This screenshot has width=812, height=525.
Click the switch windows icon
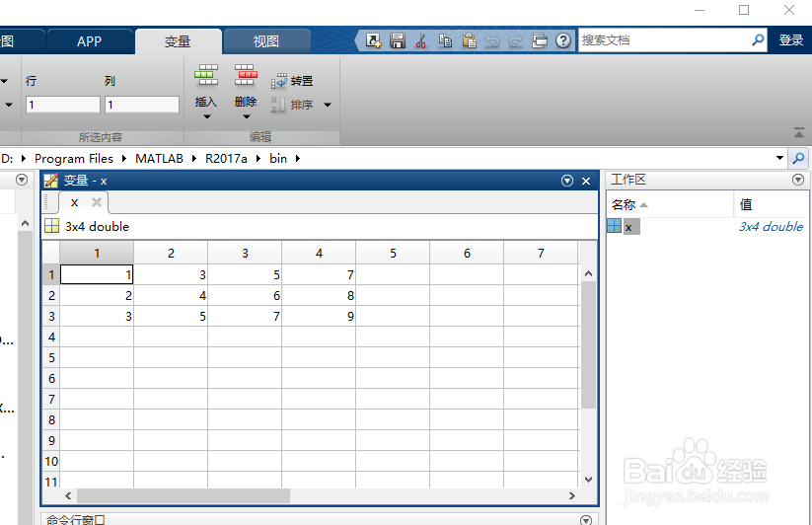click(x=540, y=40)
